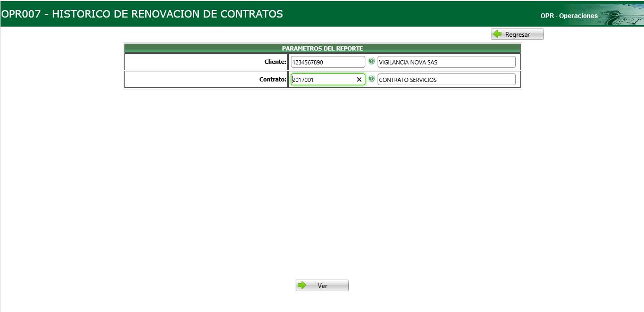Image resolution: width=644 pixels, height=312 pixels.
Task: Click the Cliente field label
Action: pyautogui.click(x=275, y=61)
